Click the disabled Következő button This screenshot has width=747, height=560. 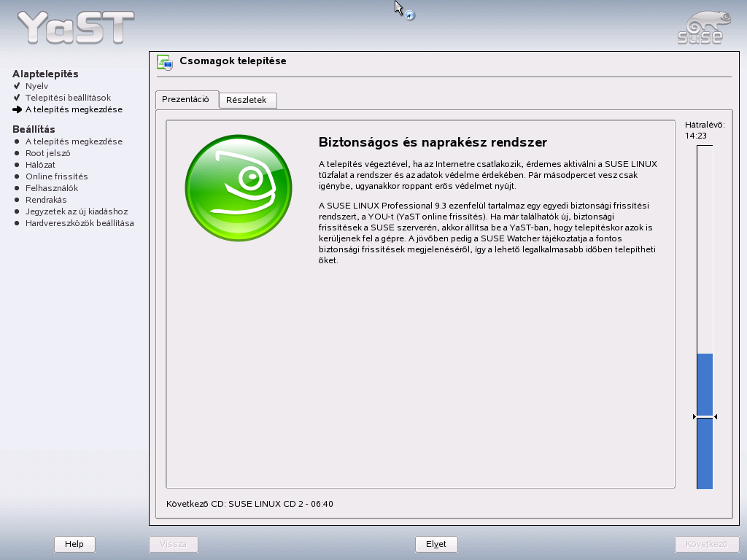[x=706, y=544]
